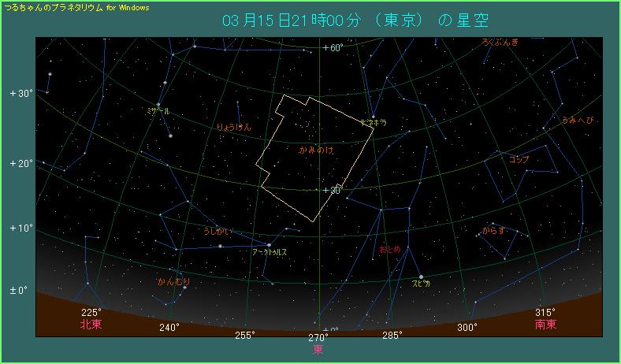Select the かんむり constellation label
This screenshot has width=621, height=364.
173,281
